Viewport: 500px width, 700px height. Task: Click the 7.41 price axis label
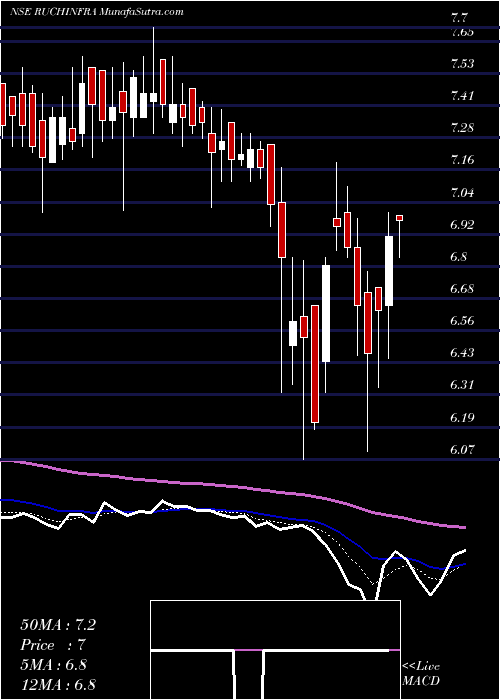462,96
